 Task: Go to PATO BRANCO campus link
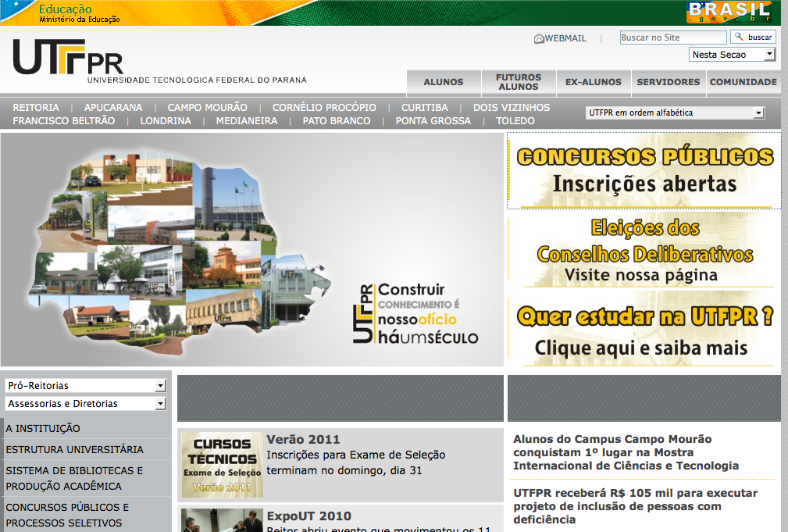point(336,120)
